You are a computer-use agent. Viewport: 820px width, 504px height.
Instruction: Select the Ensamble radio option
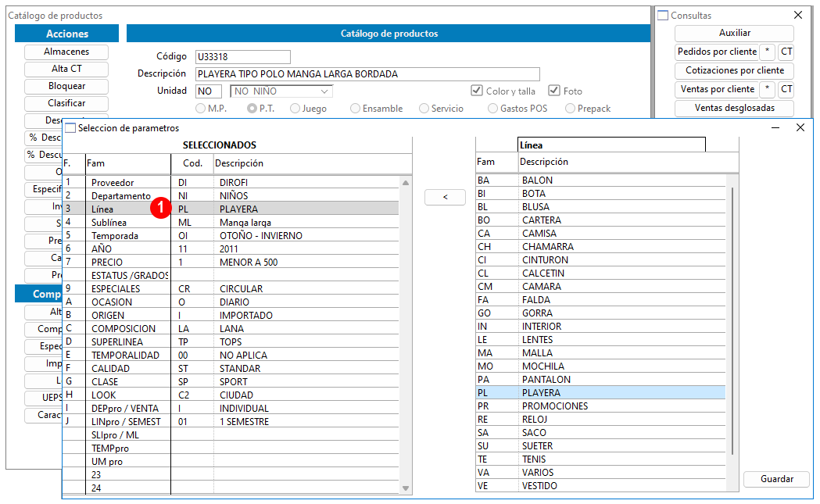click(356, 109)
